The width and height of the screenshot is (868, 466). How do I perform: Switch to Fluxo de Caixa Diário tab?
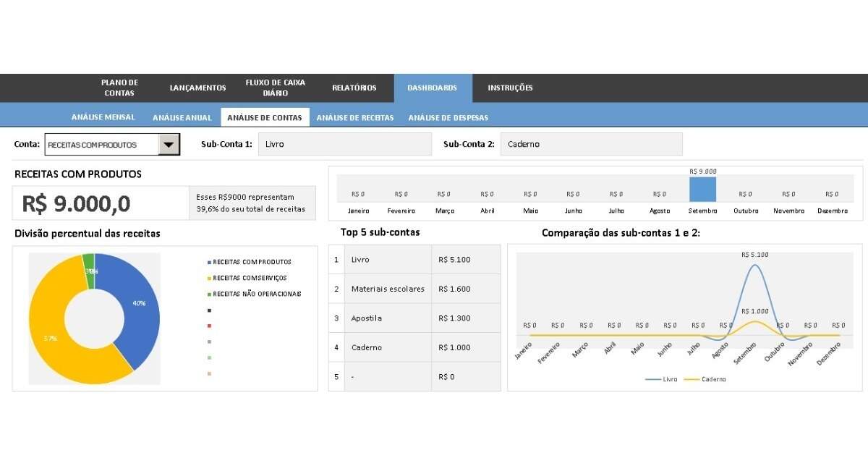pyautogui.click(x=275, y=88)
